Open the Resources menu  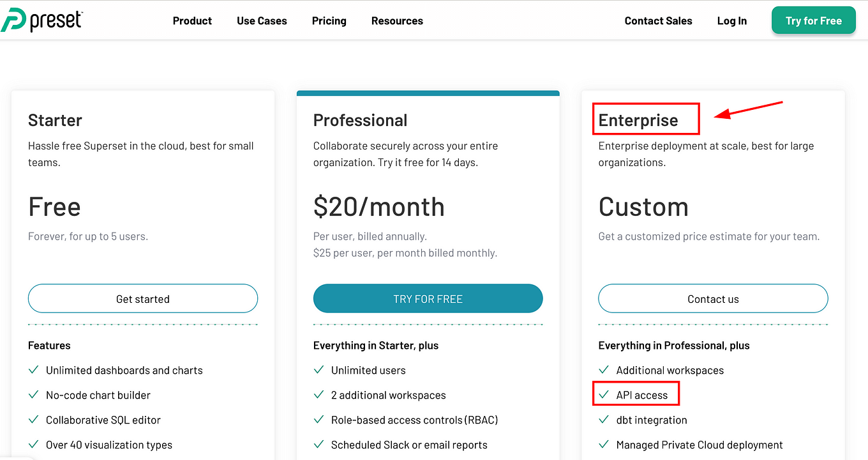397,20
